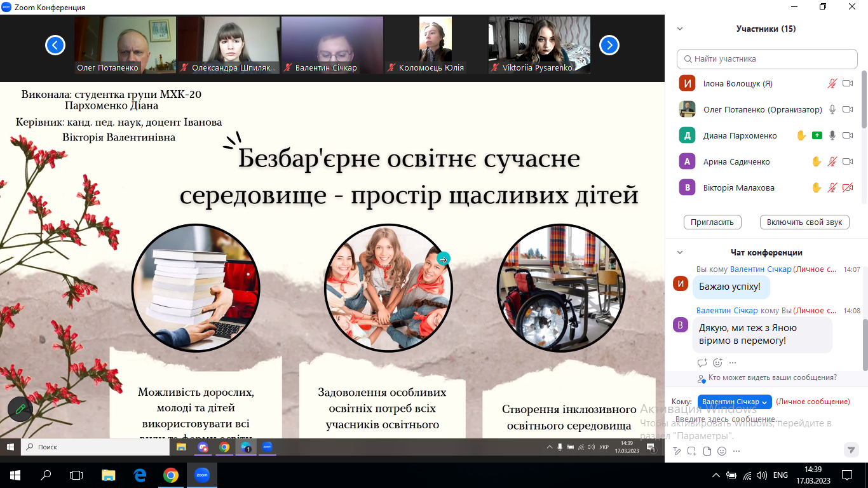Send the chat message with arrow button

click(851, 450)
